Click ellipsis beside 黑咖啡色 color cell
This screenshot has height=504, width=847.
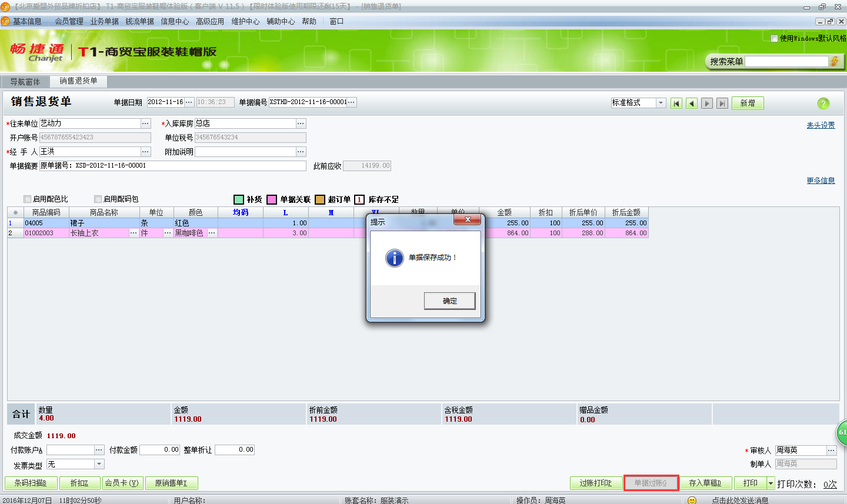pyautogui.click(x=212, y=233)
